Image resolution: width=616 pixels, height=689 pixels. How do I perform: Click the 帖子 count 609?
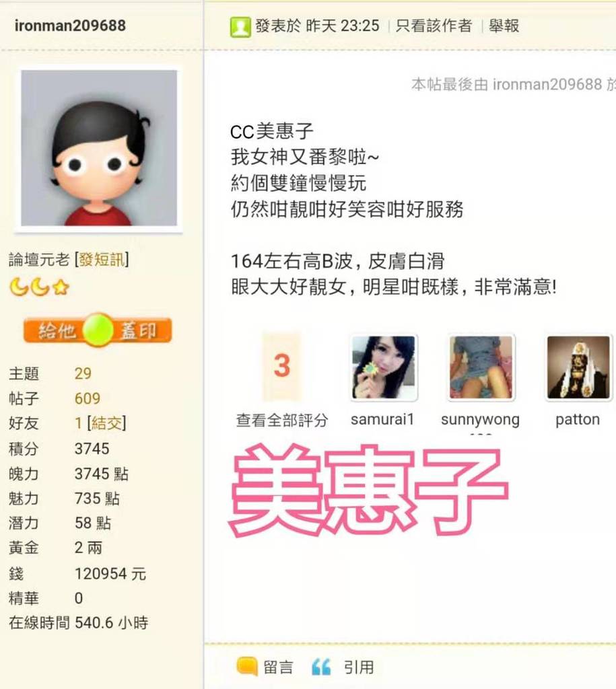88,398
